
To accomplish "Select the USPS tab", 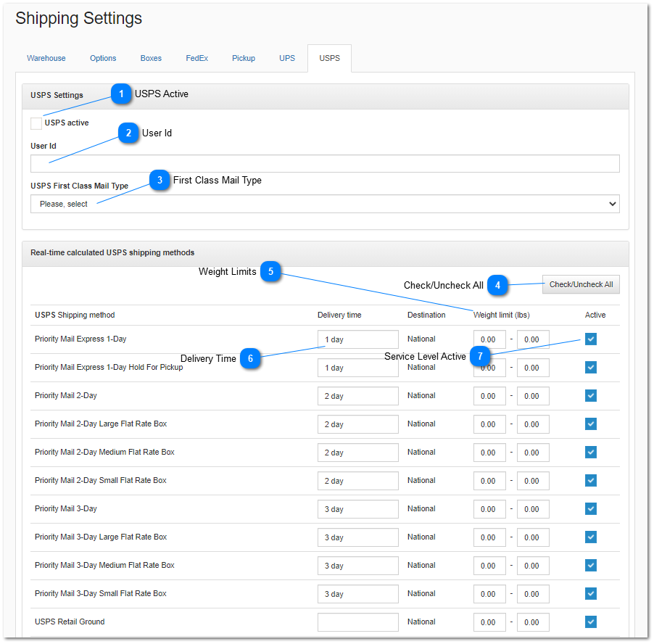I will click(329, 58).
